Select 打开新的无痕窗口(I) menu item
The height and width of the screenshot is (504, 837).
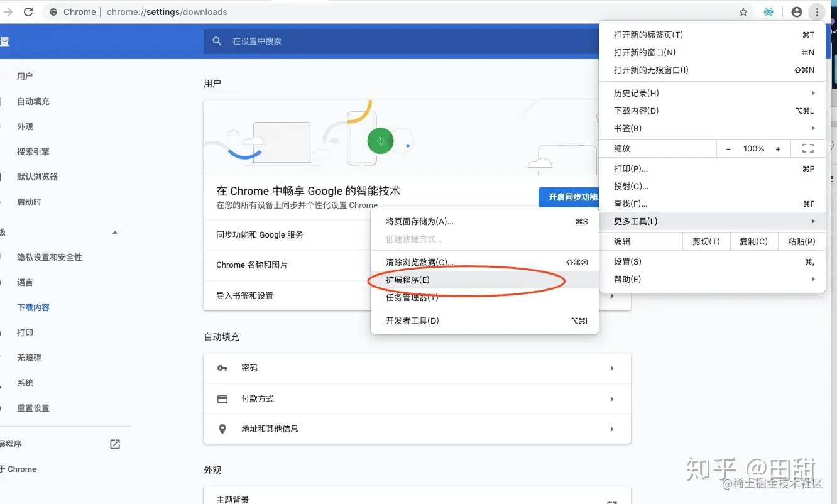coord(712,70)
